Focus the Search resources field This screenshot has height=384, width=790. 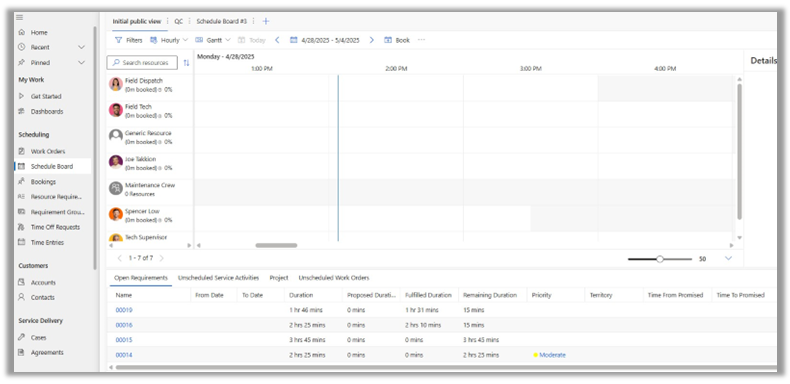pyautogui.click(x=142, y=62)
